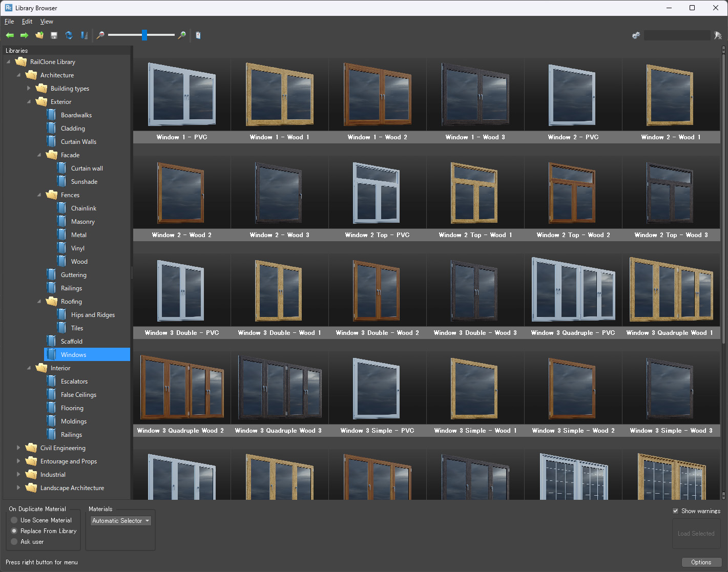Viewport: 728px width, 572px height.
Task: Collapse the Exterior folder
Action: (29, 102)
